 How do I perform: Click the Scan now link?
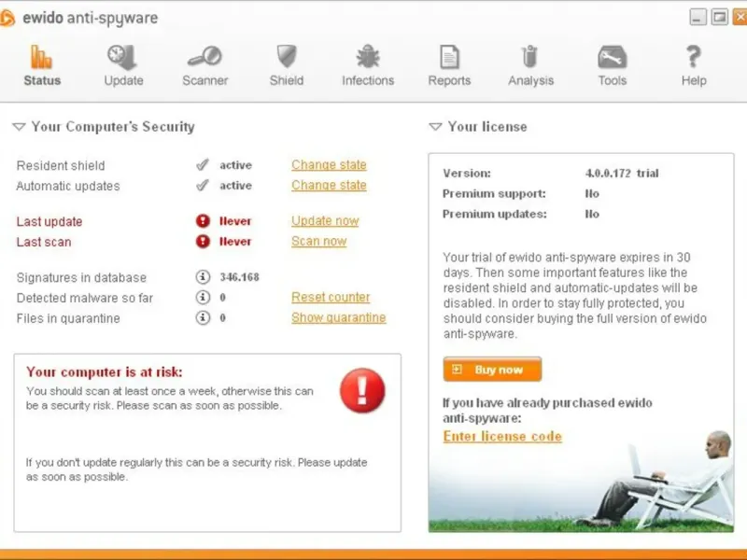point(318,242)
